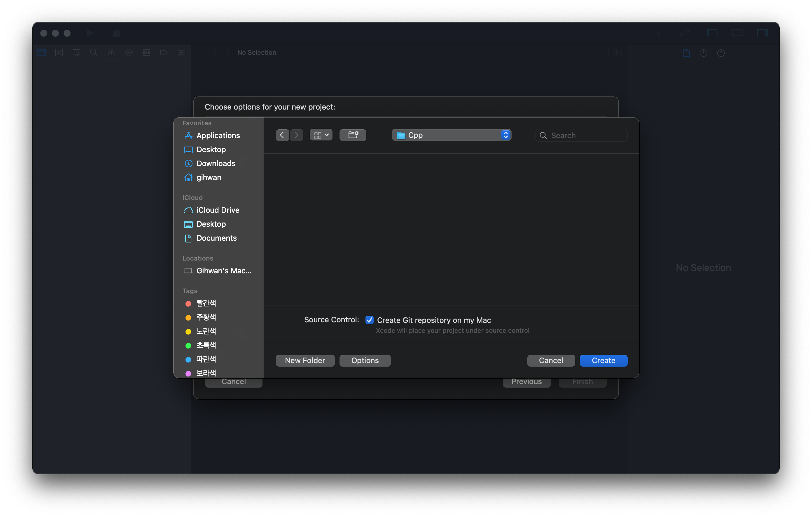This screenshot has height=517, width=812.
Task: Click the Gihwan's Mac locations icon
Action: point(188,270)
